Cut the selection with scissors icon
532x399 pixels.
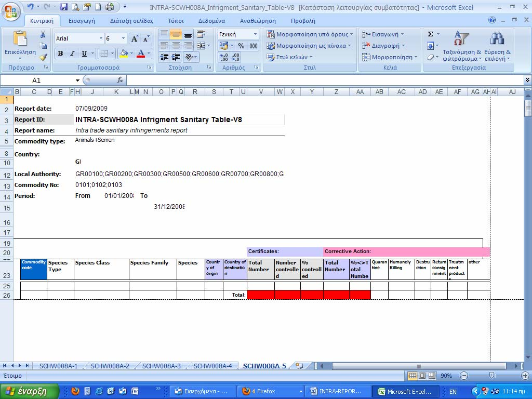pos(43,35)
